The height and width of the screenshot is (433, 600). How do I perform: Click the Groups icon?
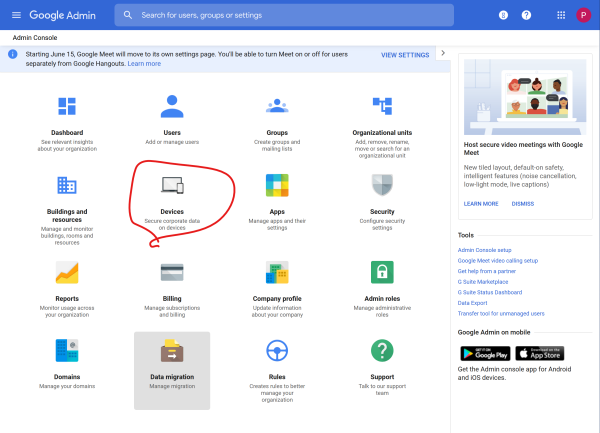(277, 106)
